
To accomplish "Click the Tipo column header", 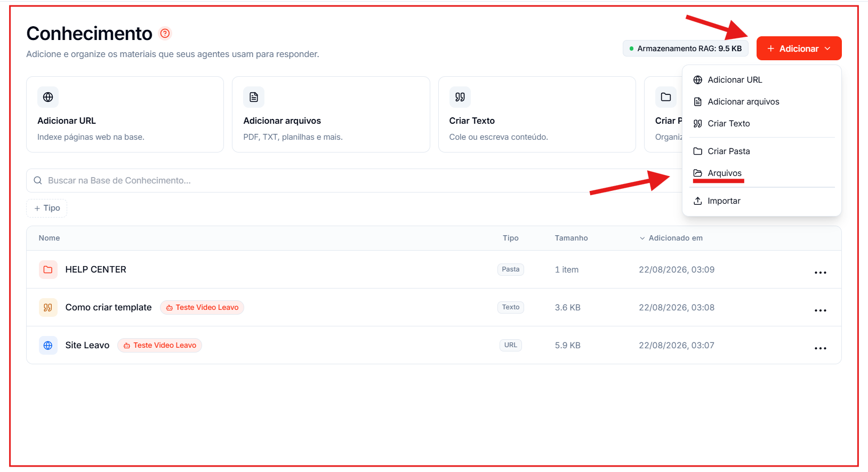I will (x=511, y=238).
